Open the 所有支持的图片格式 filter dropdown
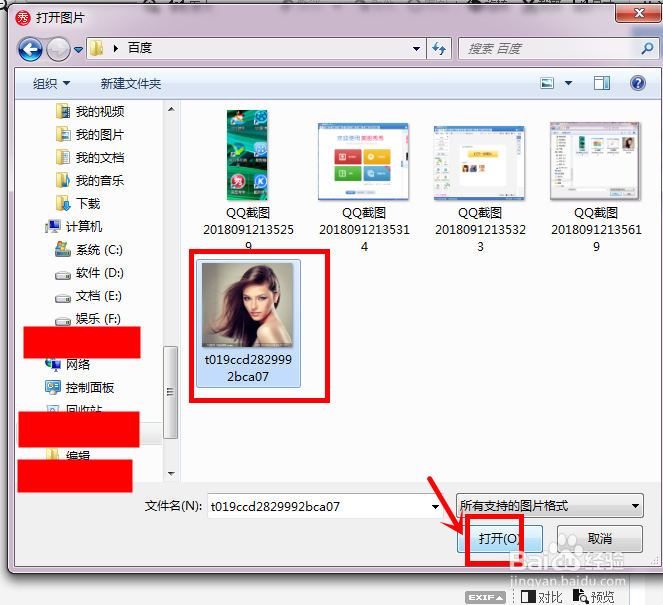The height and width of the screenshot is (605, 663). (x=550, y=506)
